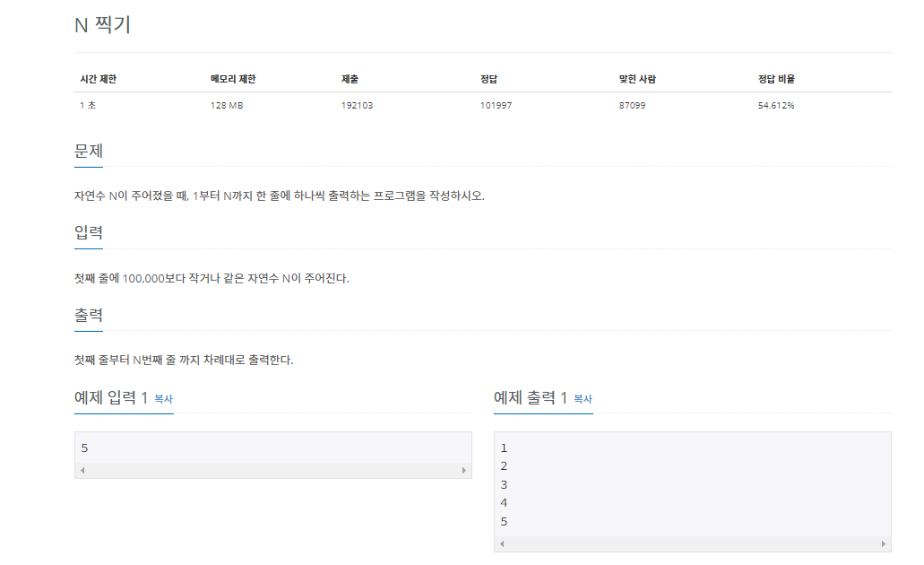Click left scroll arrow in example input box
The width and height of the screenshot is (924, 565).
tap(82, 470)
